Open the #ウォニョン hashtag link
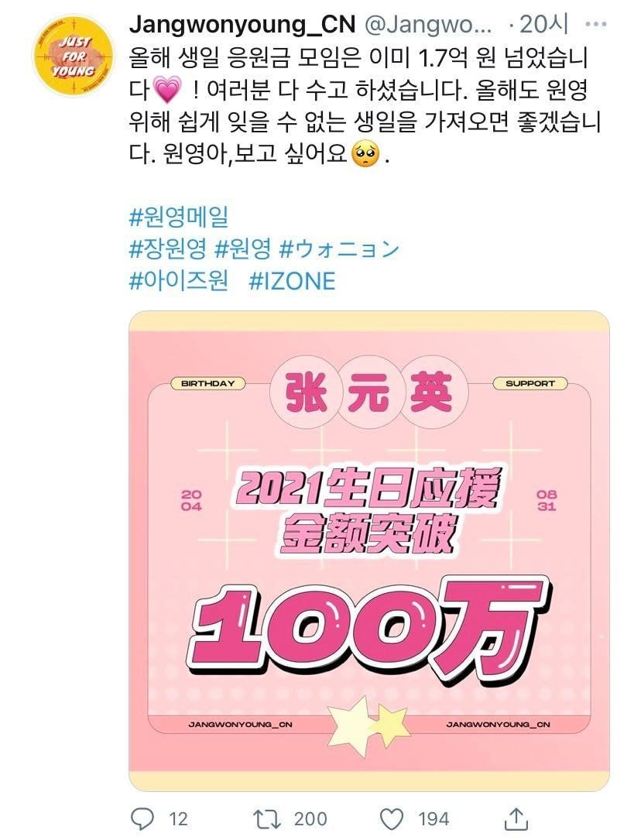The height and width of the screenshot is (840, 641). point(340,249)
